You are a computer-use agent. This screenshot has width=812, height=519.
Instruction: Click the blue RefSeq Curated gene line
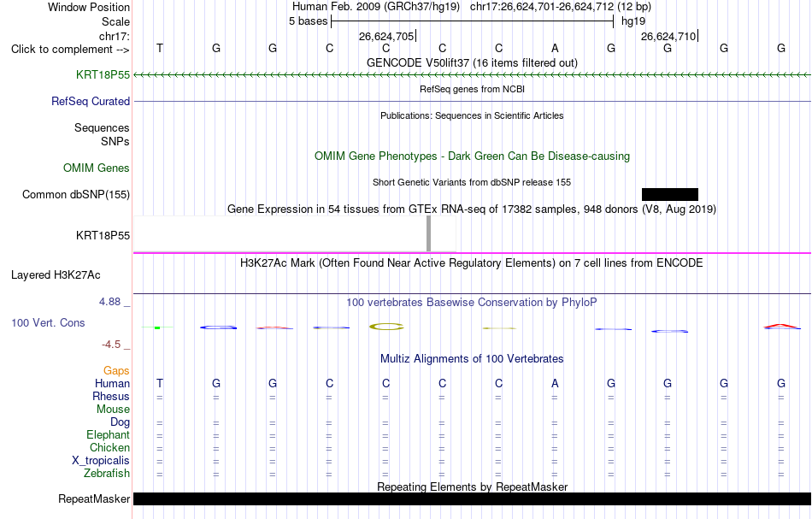coord(473,101)
